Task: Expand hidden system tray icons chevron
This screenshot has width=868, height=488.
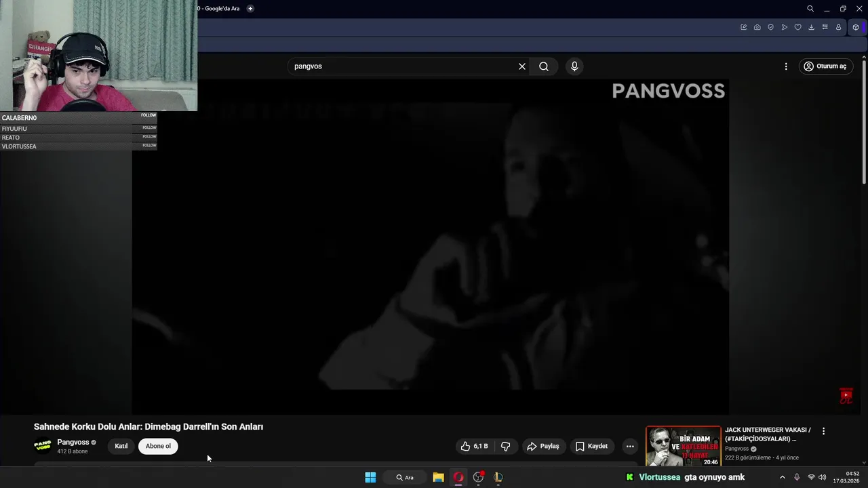Action: (782, 477)
